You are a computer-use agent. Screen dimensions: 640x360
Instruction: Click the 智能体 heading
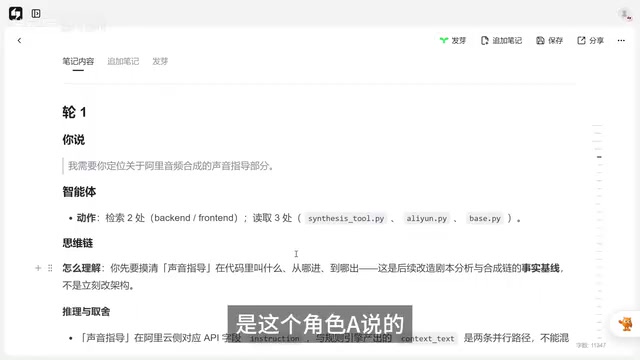click(79, 191)
